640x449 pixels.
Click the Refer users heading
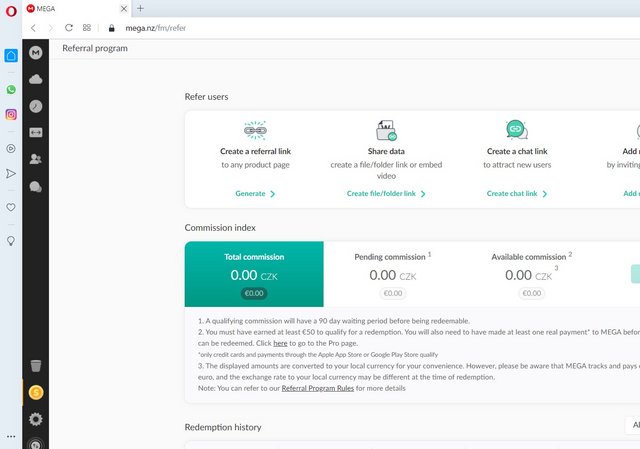pos(206,97)
